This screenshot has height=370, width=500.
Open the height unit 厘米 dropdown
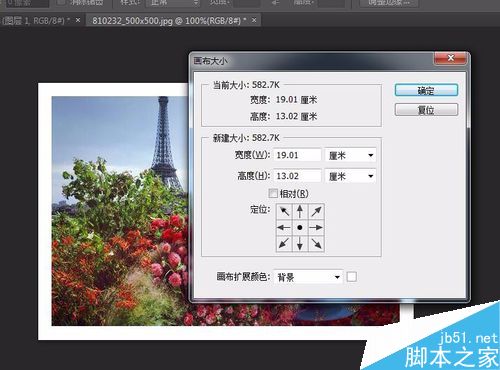coord(350,176)
